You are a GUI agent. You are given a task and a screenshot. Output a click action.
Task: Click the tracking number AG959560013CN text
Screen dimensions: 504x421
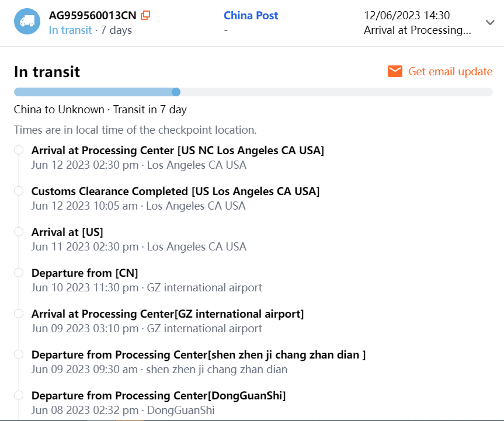click(93, 16)
